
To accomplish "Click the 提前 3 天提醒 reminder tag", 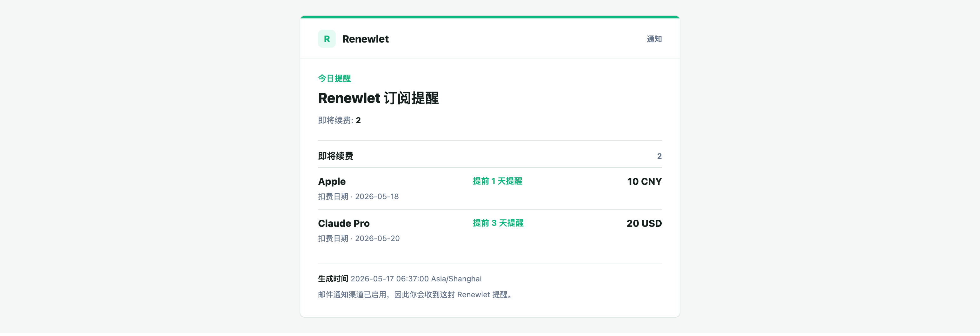I will click(x=498, y=223).
